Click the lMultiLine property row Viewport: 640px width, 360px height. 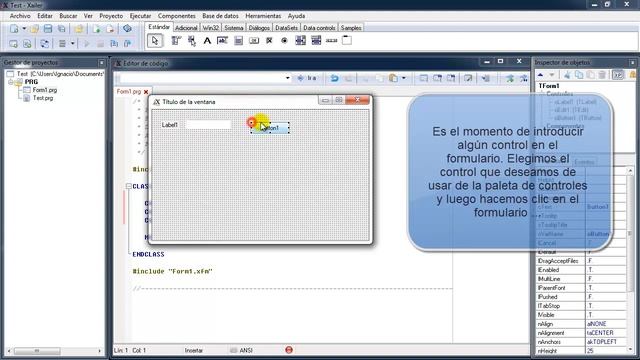(581, 279)
